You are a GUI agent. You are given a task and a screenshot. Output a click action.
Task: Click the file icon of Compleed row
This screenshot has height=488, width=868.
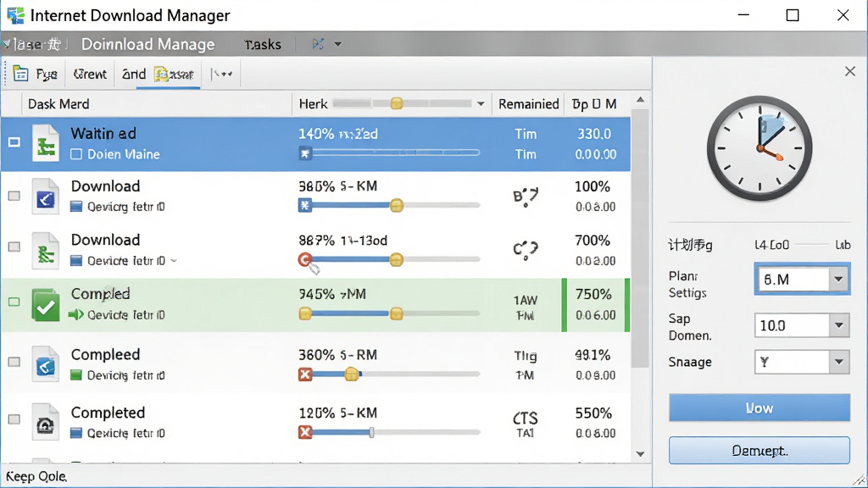(x=46, y=364)
